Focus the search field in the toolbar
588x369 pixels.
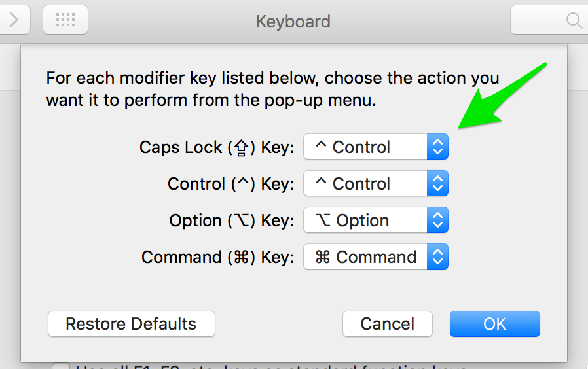point(549,20)
